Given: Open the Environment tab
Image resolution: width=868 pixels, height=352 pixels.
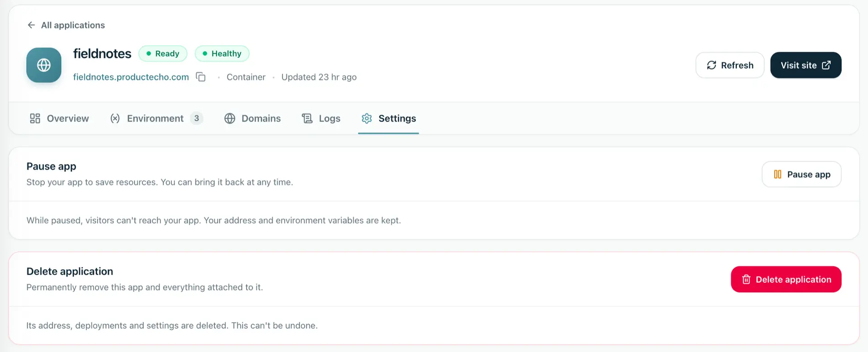Looking at the screenshot, I should 156,118.
